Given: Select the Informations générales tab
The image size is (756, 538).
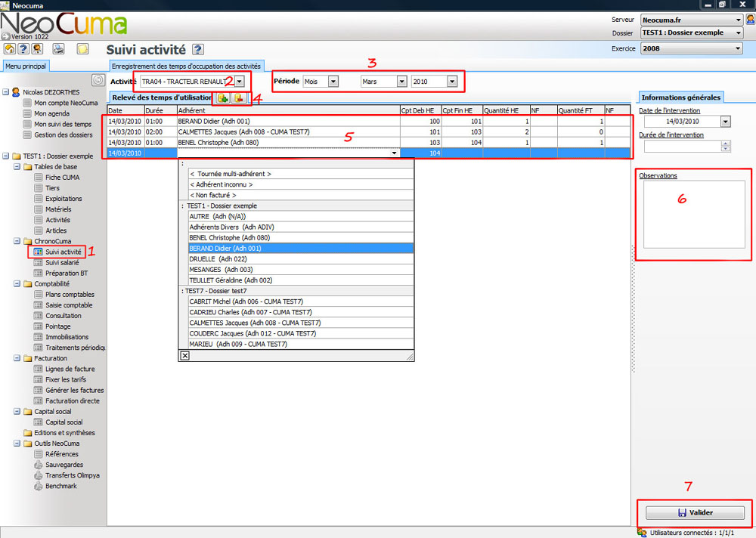Looking at the screenshot, I should pyautogui.click(x=680, y=97).
